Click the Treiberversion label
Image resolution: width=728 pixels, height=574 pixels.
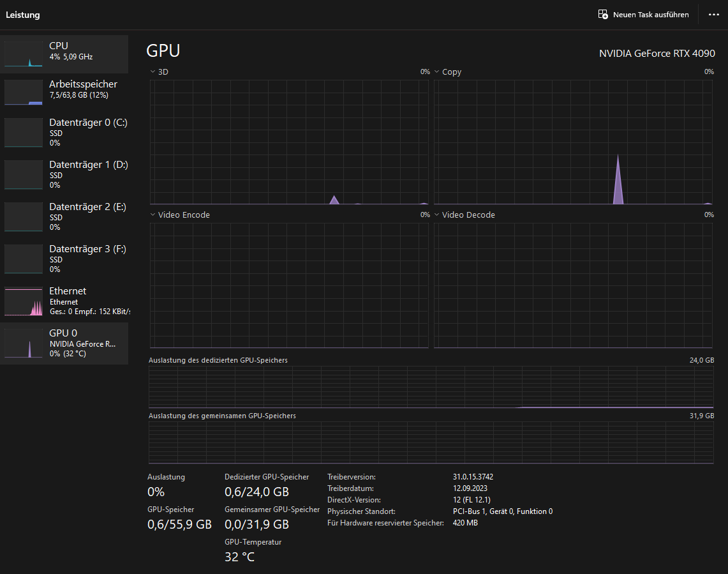pos(352,477)
